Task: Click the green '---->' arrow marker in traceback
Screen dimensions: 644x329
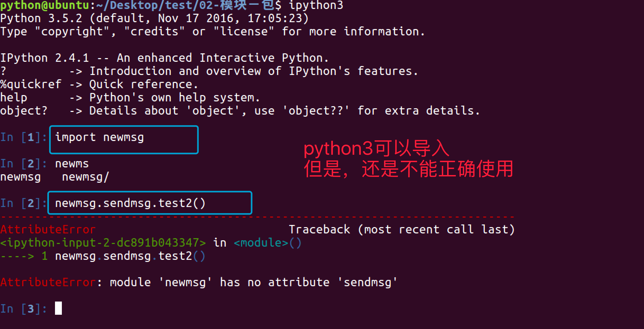Action: point(17,256)
